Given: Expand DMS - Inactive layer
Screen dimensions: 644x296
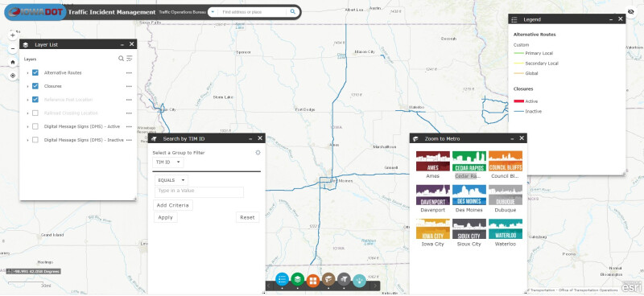Looking at the screenshot, I should click(x=27, y=140).
